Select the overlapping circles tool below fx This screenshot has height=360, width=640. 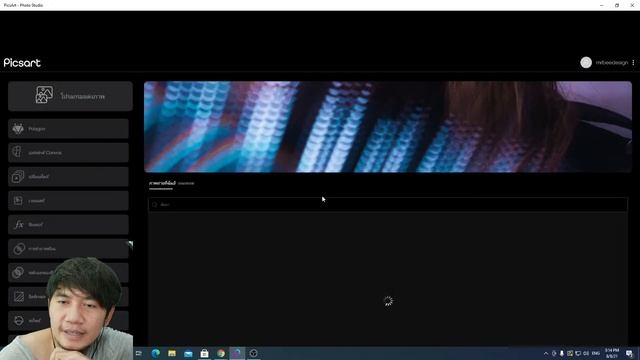pyautogui.click(x=68, y=249)
